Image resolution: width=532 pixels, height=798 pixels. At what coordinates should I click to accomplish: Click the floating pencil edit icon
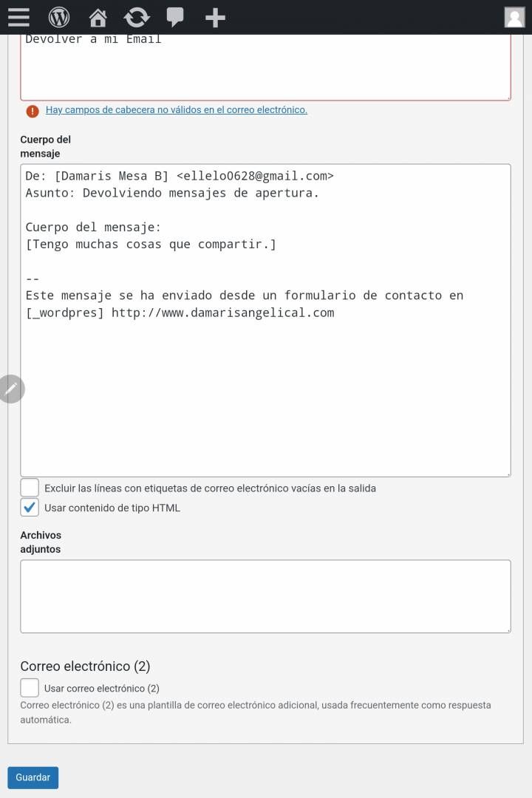tap(10, 389)
